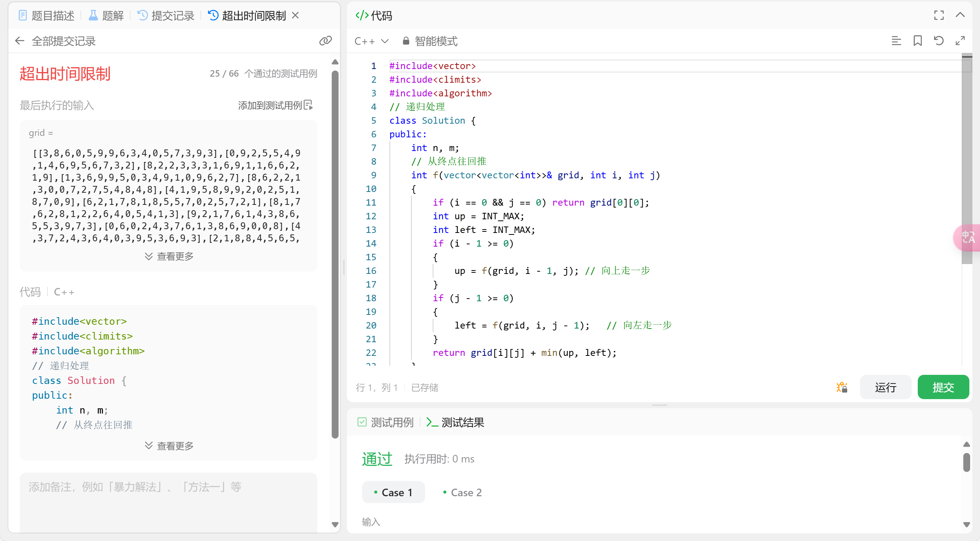
Task: Expand 查看更多 under submitted code
Action: tap(169, 445)
